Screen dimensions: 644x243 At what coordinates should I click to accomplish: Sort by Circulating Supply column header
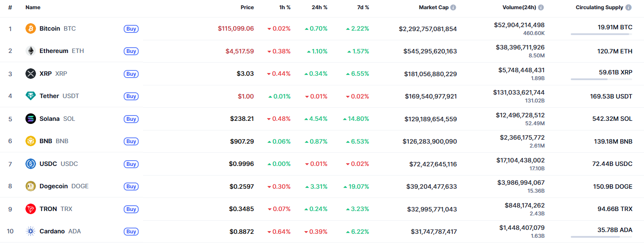coord(599,7)
